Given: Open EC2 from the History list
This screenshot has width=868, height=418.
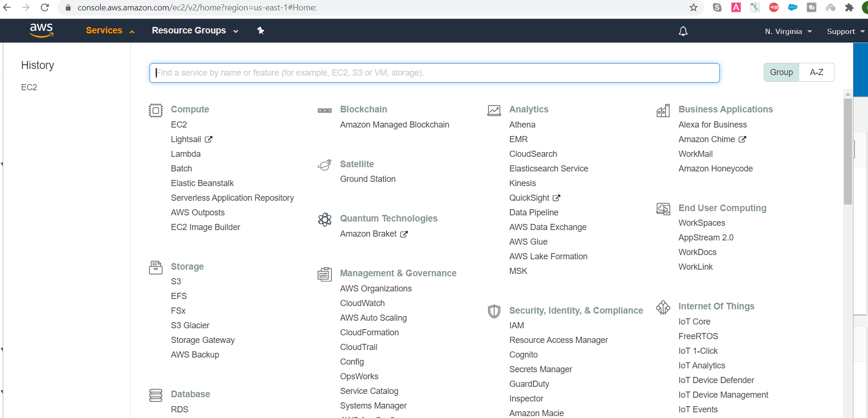Looking at the screenshot, I should pyautogui.click(x=29, y=87).
